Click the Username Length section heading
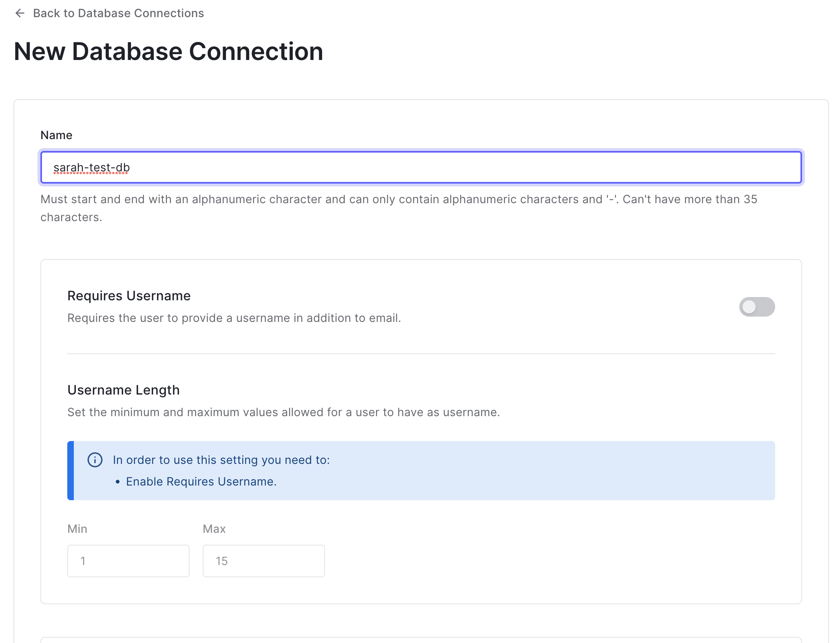 click(123, 390)
